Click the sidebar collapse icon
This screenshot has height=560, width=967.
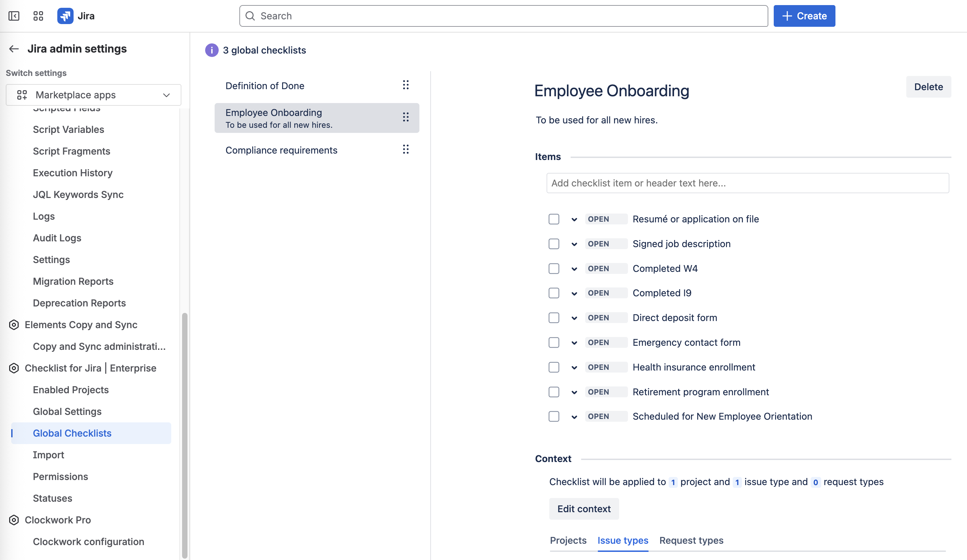tap(14, 16)
